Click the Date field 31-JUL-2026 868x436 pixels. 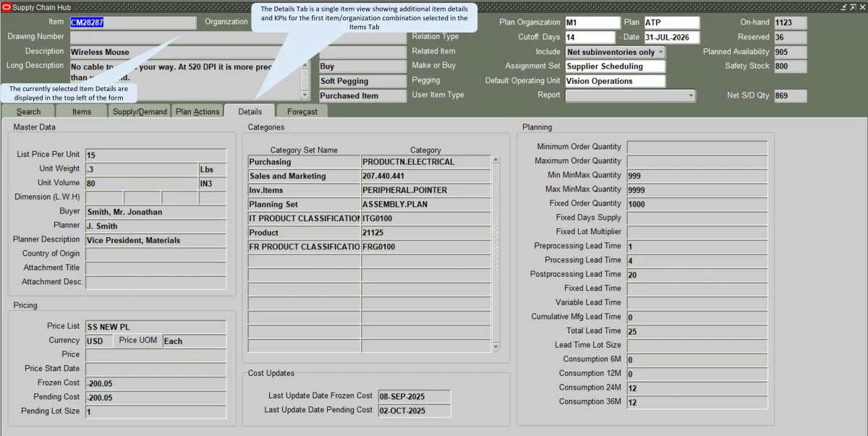point(672,38)
